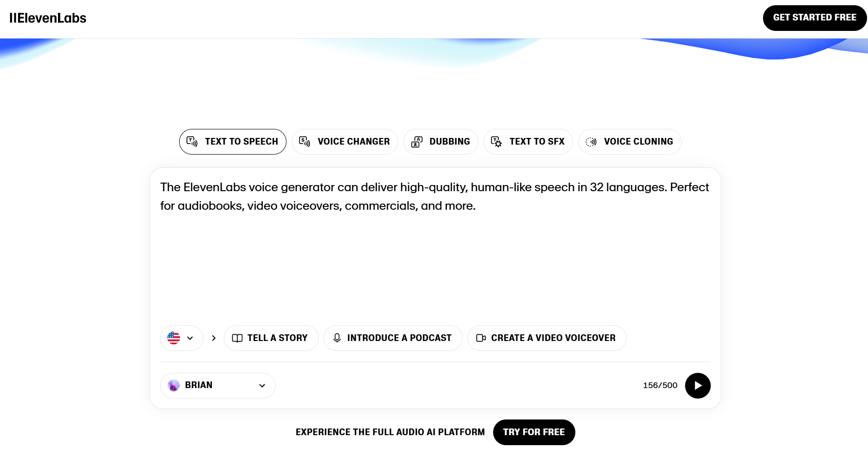This screenshot has width=868, height=458.
Task: Open the Brian voice dropdown
Action: tap(218, 386)
